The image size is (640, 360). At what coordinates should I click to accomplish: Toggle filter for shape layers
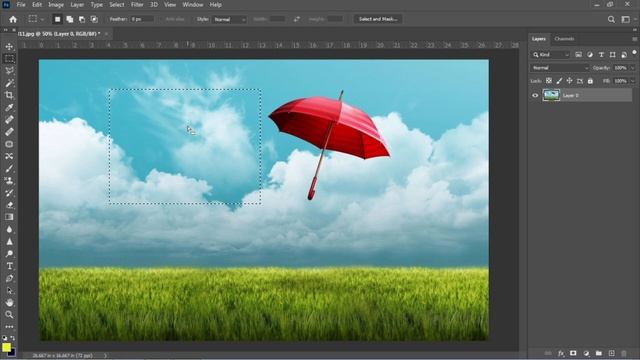point(613,55)
